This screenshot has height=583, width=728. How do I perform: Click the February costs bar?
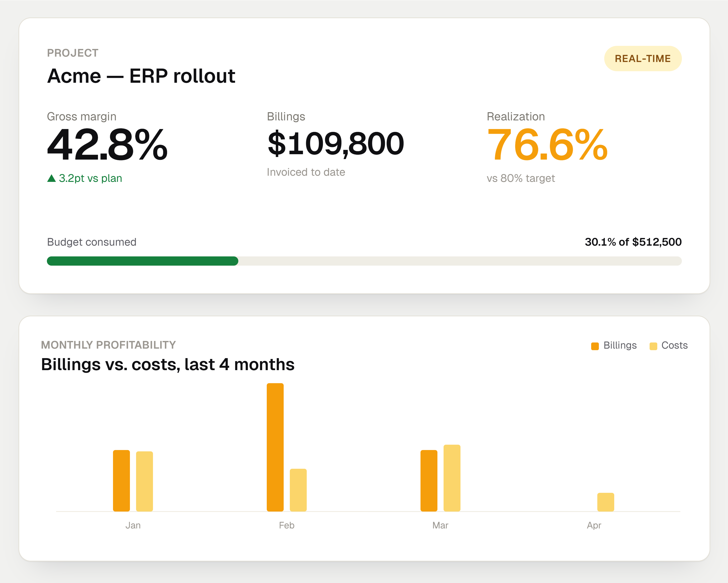298,490
